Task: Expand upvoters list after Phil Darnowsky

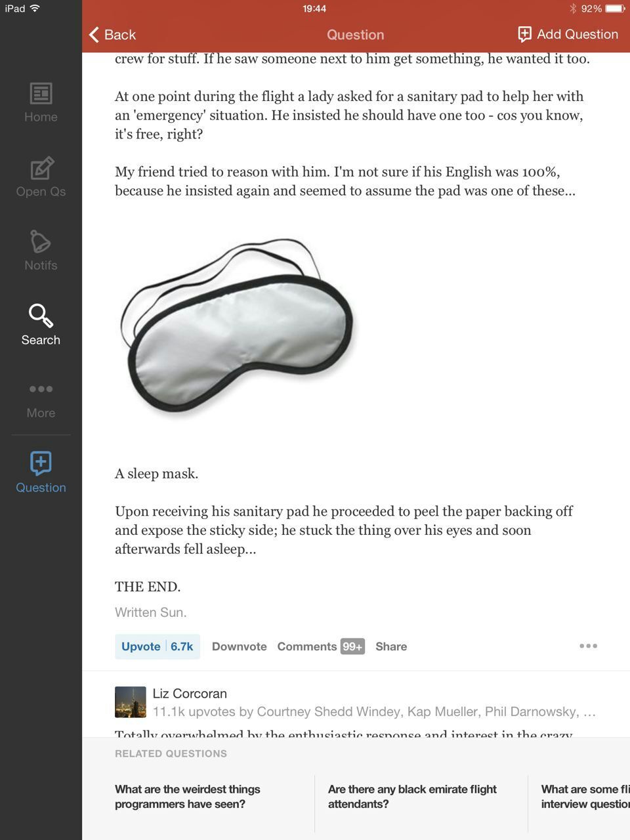Action: [589, 711]
